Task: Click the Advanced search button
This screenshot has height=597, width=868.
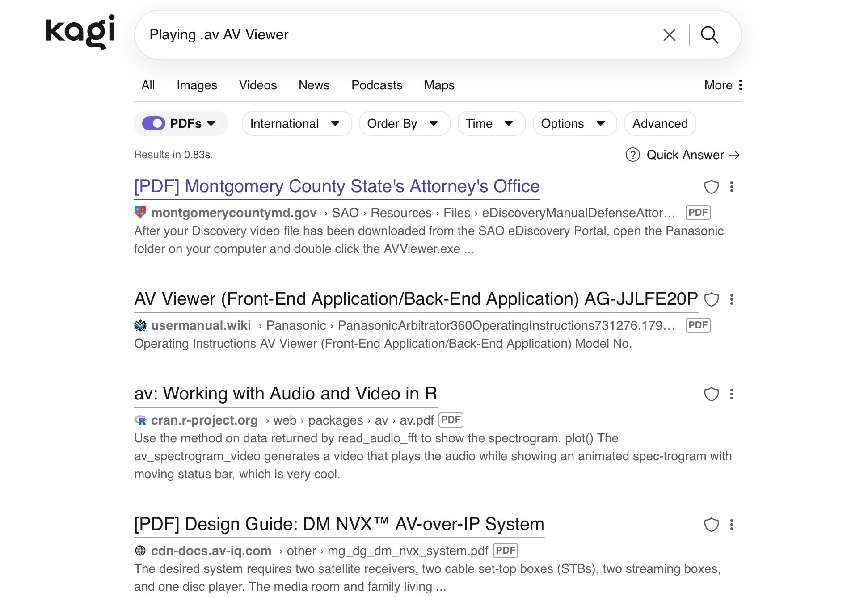Action: pos(660,124)
